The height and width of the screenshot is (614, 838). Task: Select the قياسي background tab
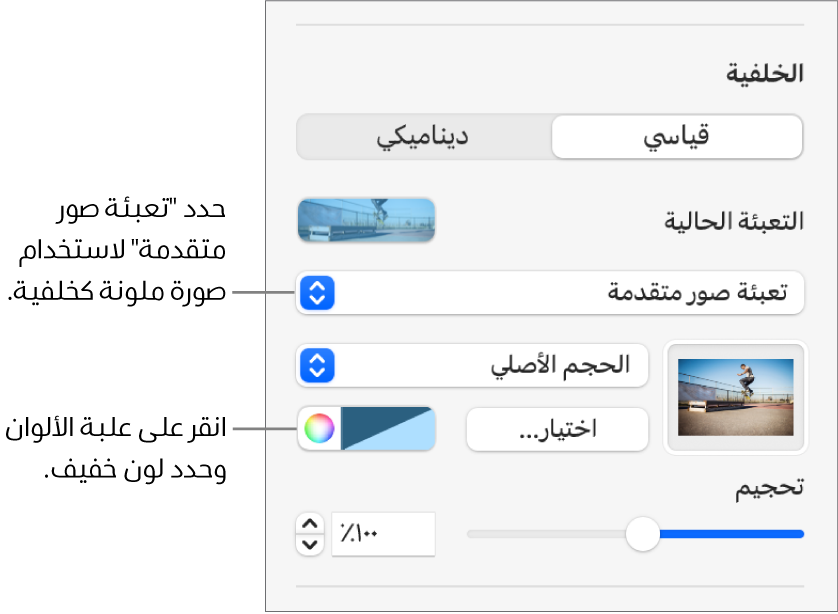click(677, 137)
